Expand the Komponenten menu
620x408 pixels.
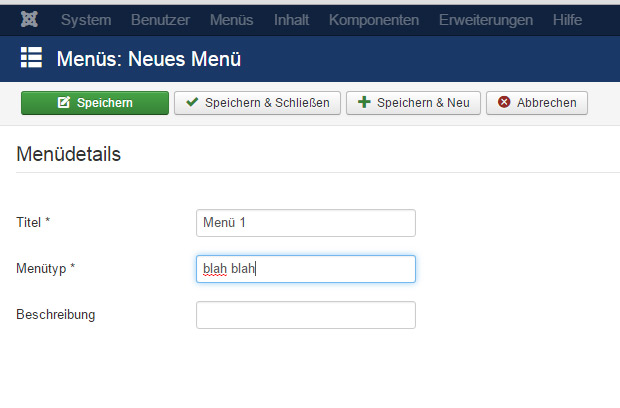point(374,20)
